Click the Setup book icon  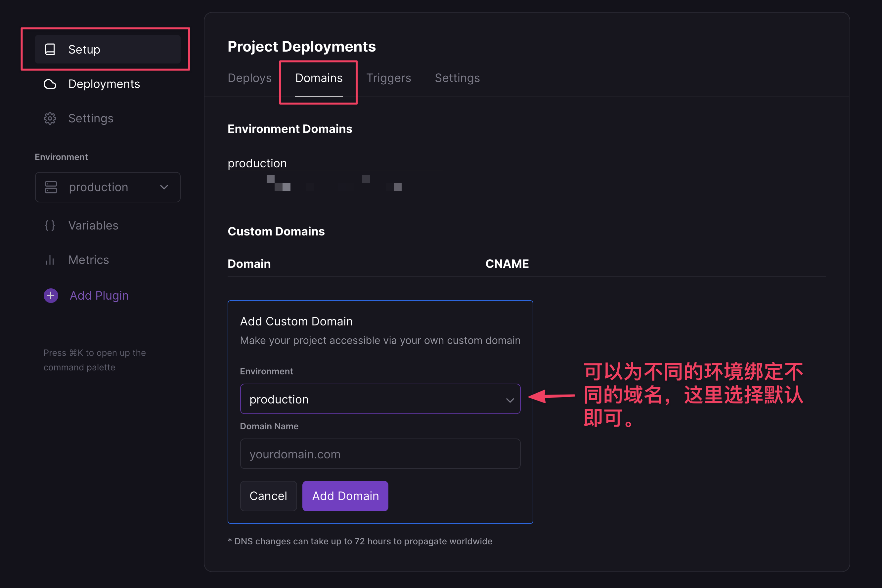(x=50, y=49)
